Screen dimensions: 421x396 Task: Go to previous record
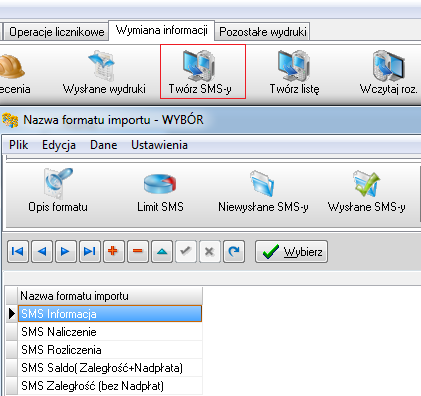point(42,251)
